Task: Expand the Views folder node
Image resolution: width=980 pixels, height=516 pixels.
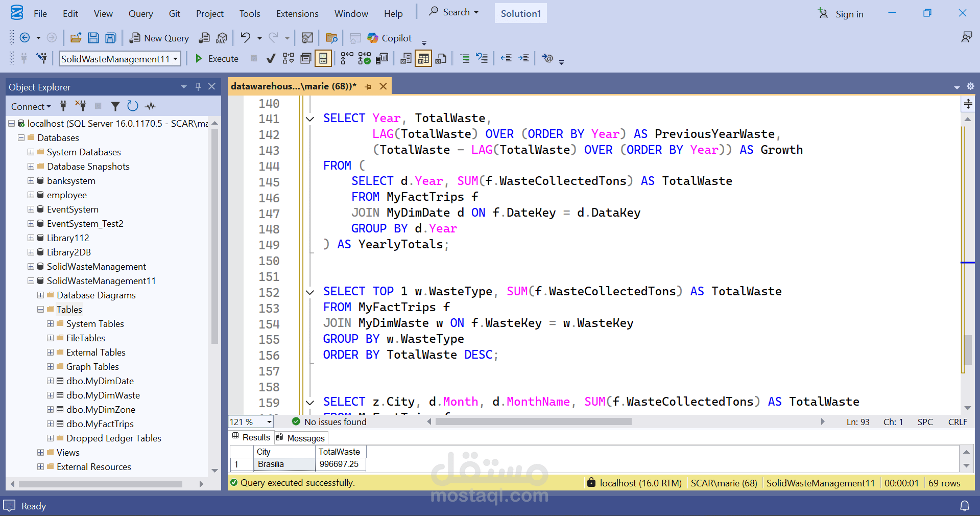Action: coord(40,453)
